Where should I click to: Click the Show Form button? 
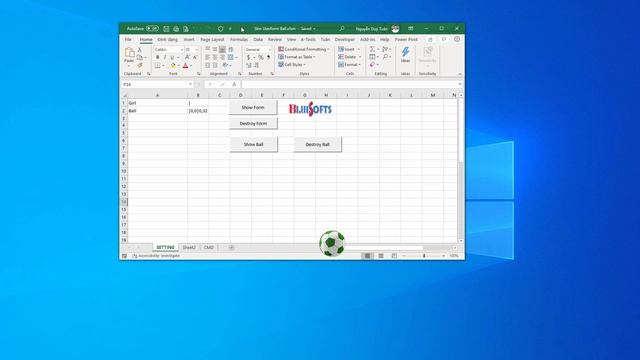pos(253,107)
